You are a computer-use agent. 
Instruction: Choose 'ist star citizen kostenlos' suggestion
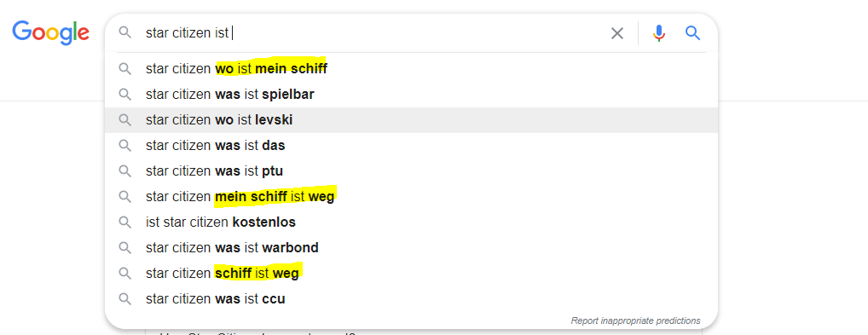pos(411,222)
